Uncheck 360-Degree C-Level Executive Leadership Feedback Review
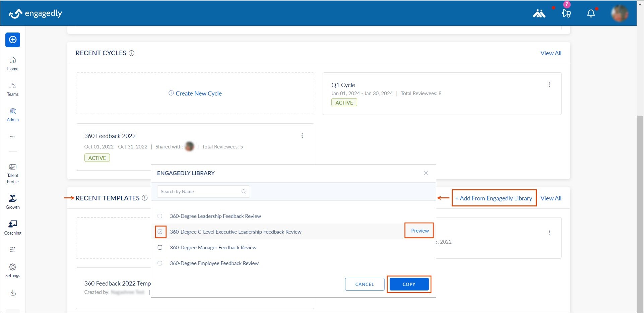Viewport: 644px width, 313px height. (160, 232)
